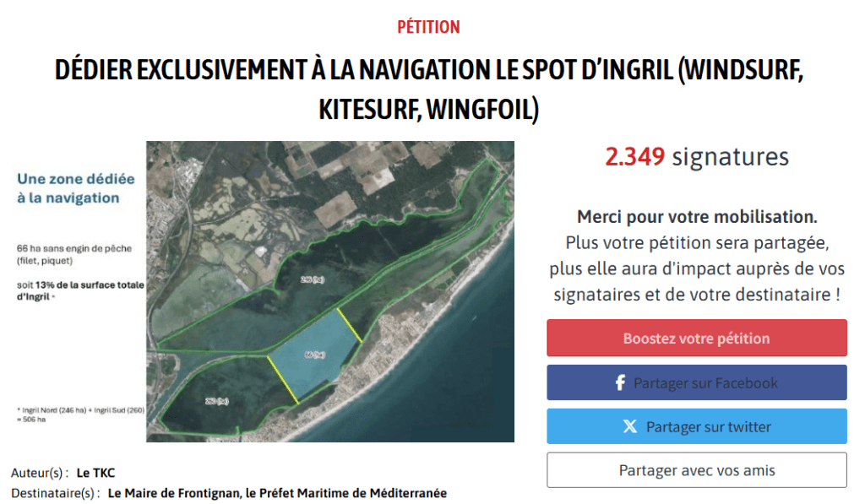Click the red PÉTITION heading label

(428, 27)
